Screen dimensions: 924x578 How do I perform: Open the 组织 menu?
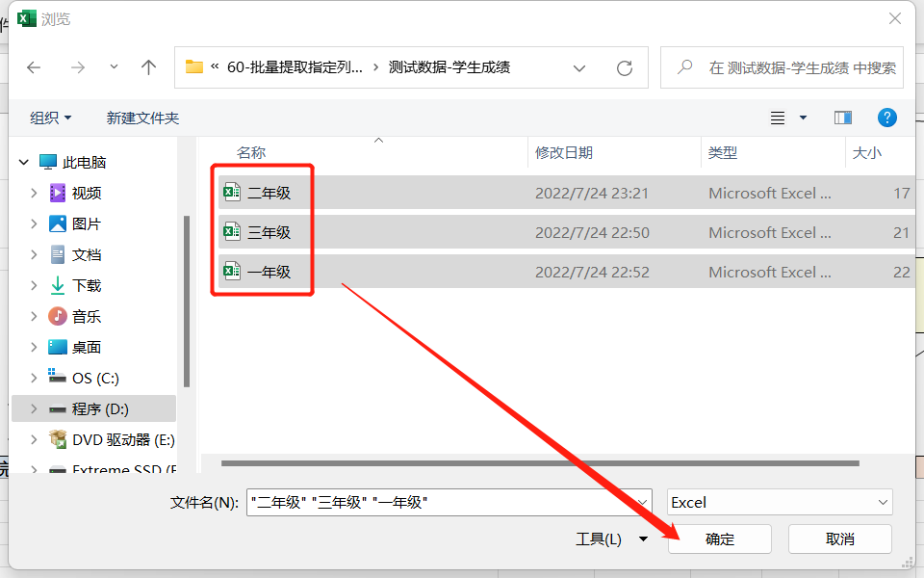pyautogui.click(x=51, y=118)
